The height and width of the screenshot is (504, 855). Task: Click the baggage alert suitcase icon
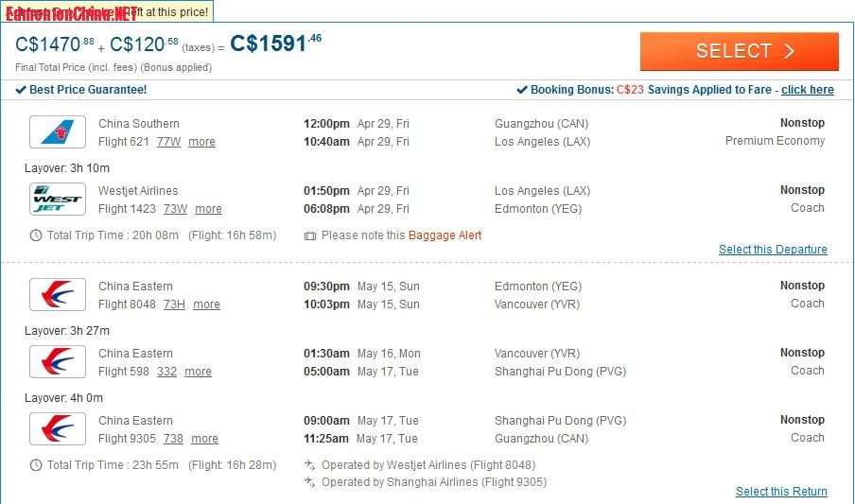click(310, 235)
